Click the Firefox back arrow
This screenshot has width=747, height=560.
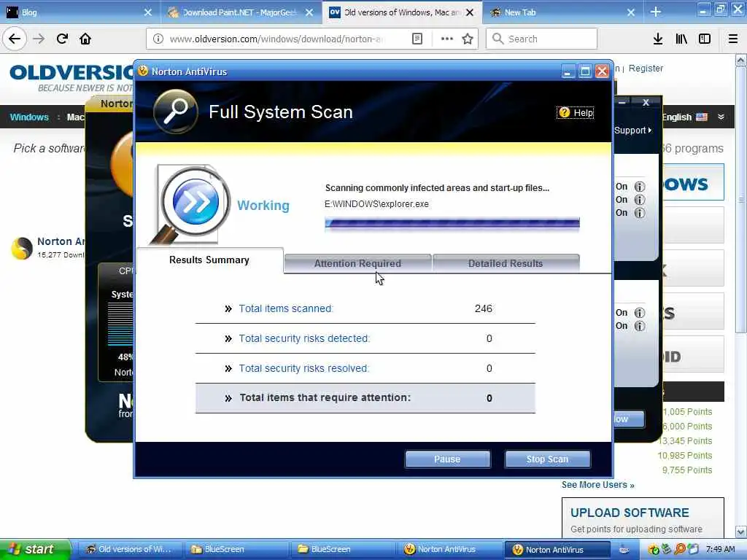pos(15,39)
